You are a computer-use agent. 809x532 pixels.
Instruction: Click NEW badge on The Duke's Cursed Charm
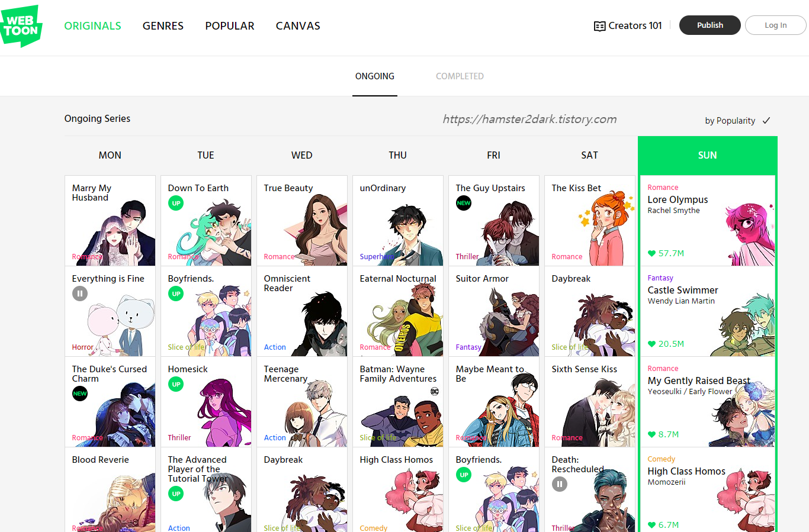80,394
